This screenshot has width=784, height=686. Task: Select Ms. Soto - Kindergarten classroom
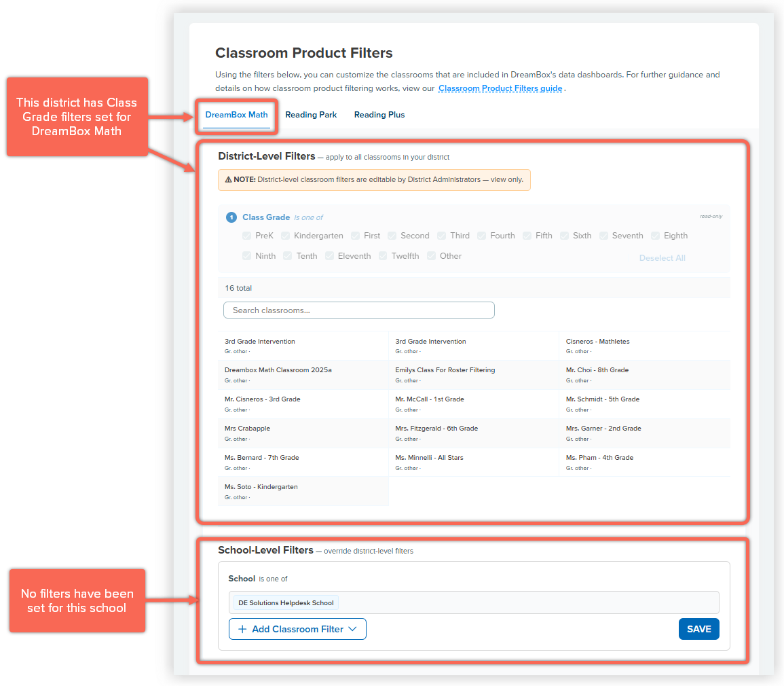(x=303, y=491)
